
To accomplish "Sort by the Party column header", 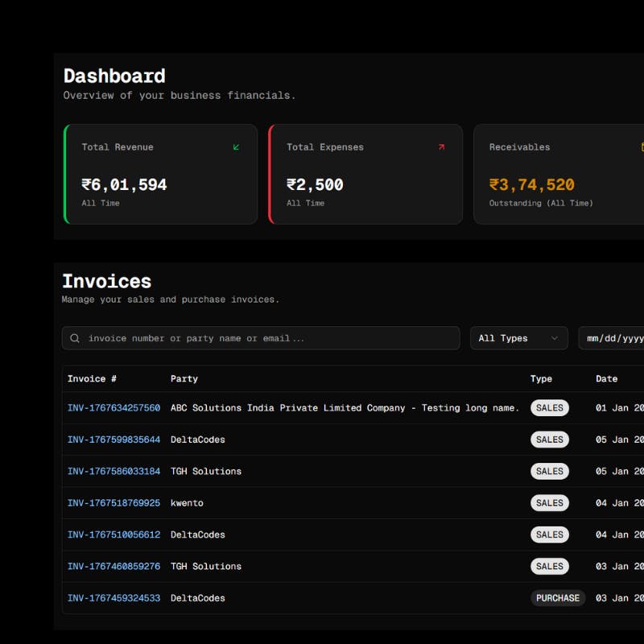I will pyautogui.click(x=184, y=378).
